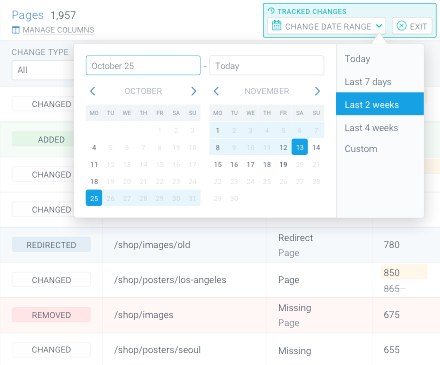Click the Tracked Changes history icon
The width and height of the screenshot is (440, 365).
(x=271, y=11)
